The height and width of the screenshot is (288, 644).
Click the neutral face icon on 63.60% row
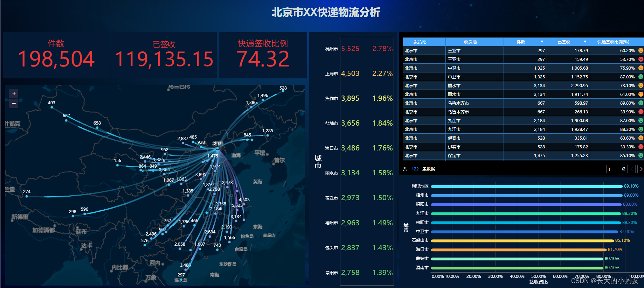coord(640,138)
